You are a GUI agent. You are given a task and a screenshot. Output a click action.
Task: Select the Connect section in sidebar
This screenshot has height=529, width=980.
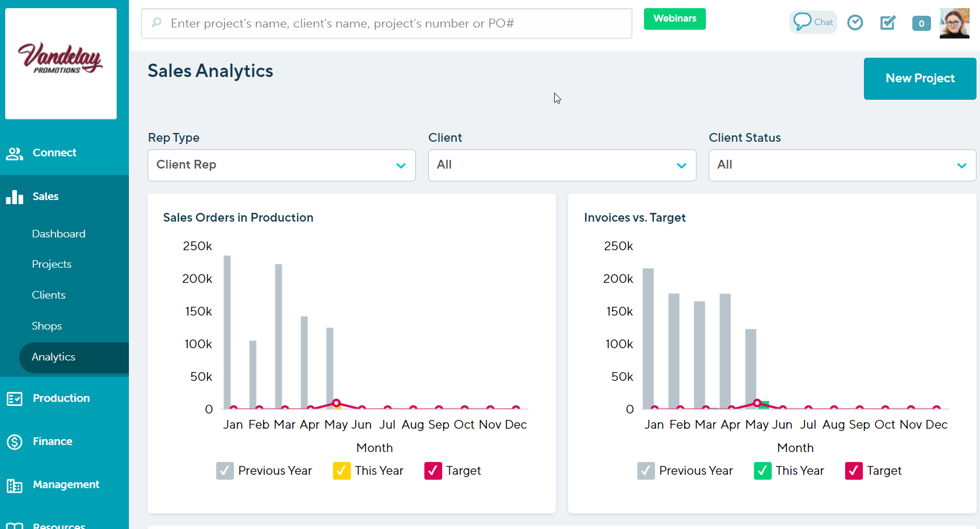[x=54, y=152]
